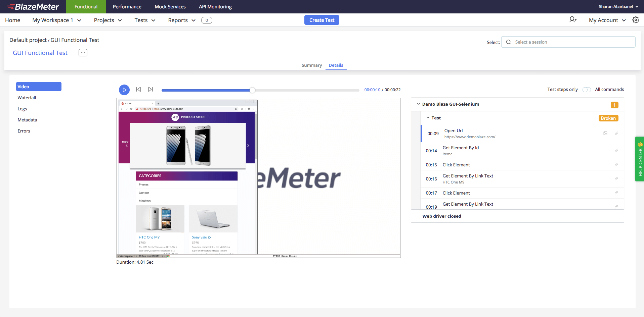Open screenshot icon for Open Url step

point(605,134)
